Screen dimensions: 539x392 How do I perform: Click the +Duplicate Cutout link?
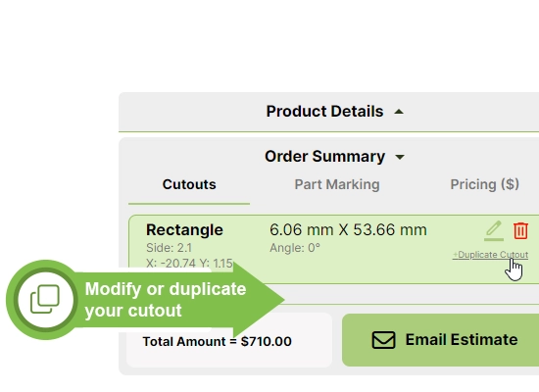490,255
